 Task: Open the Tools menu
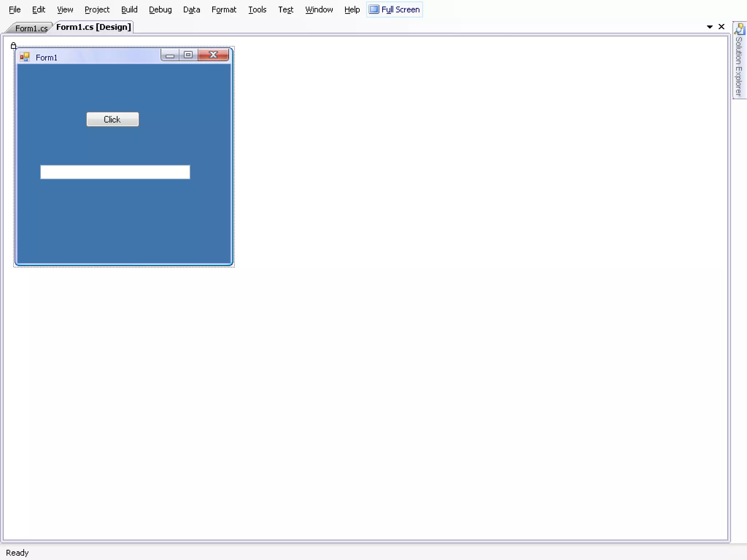pyautogui.click(x=257, y=9)
